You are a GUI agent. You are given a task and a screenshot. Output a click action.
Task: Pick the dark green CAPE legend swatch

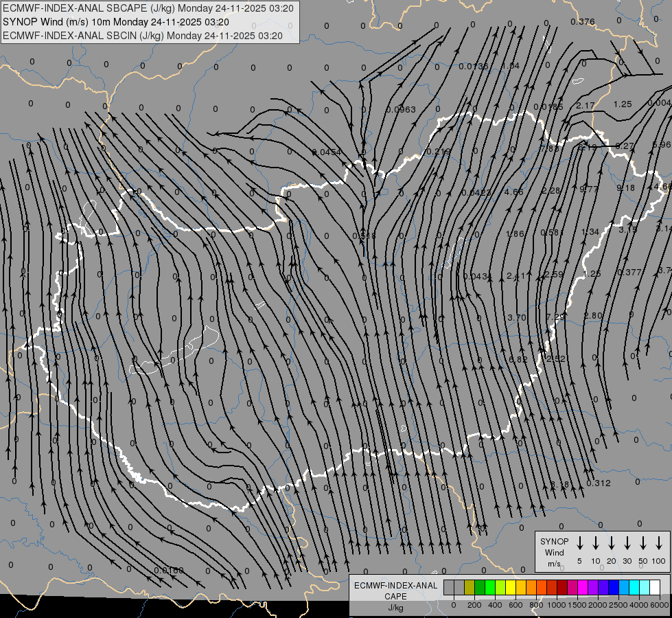coord(480,588)
